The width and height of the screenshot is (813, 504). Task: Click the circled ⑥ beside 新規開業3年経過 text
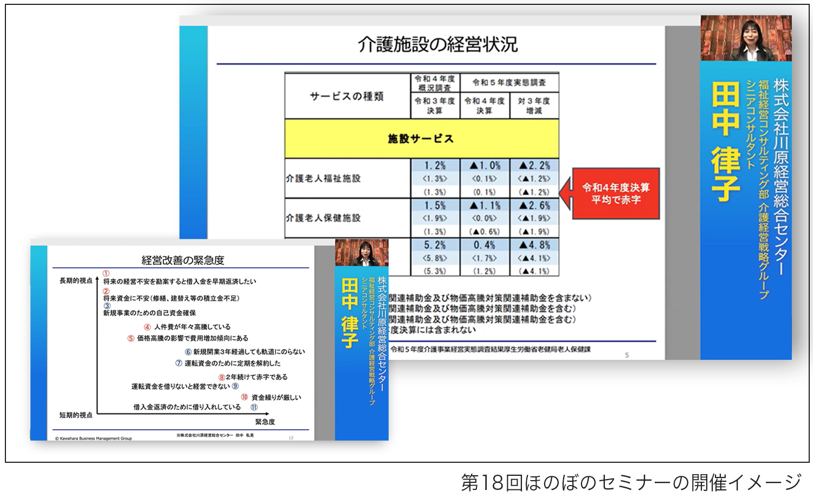(x=188, y=352)
